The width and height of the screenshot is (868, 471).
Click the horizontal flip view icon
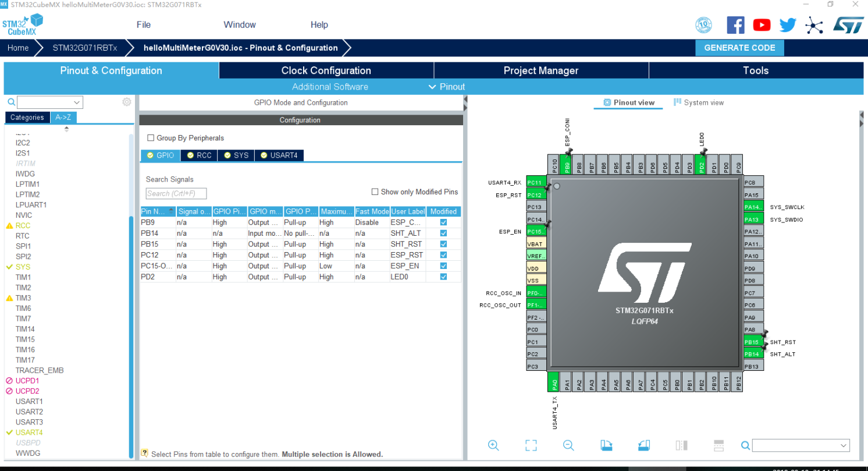point(682,445)
